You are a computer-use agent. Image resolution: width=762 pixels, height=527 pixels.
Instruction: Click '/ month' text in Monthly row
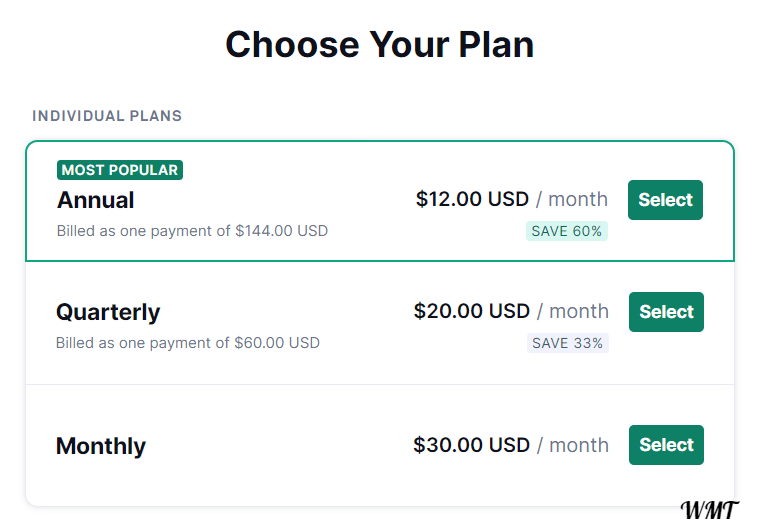(573, 445)
